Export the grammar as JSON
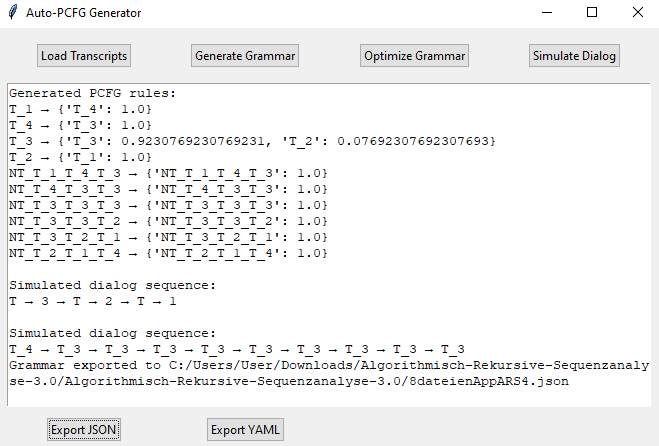659x446 pixels. coord(85,430)
